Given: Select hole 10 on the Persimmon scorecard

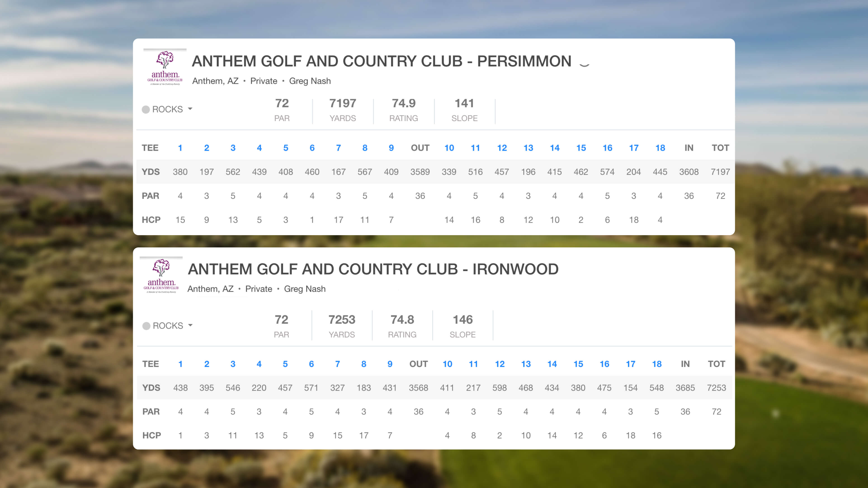Looking at the screenshot, I should click(x=449, y=148).
